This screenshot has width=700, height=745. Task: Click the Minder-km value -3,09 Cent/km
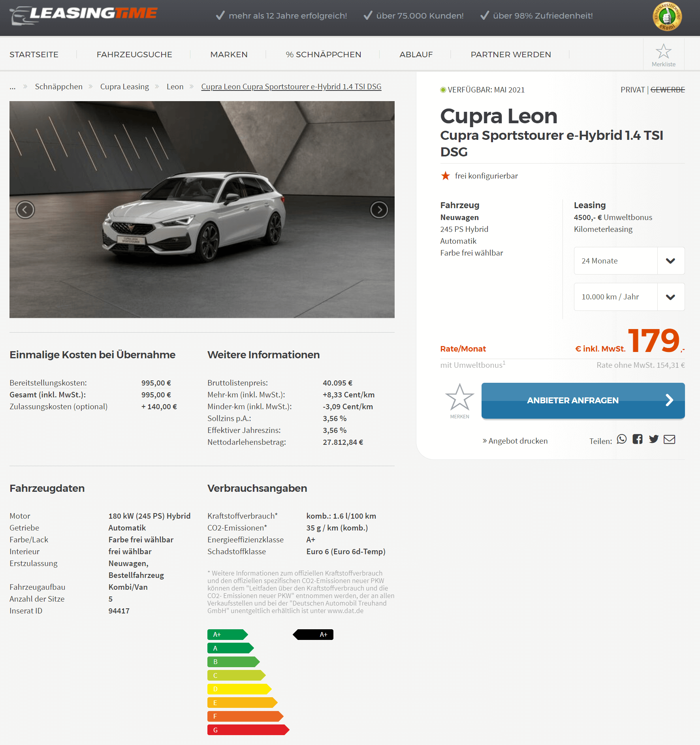point(348,406)
